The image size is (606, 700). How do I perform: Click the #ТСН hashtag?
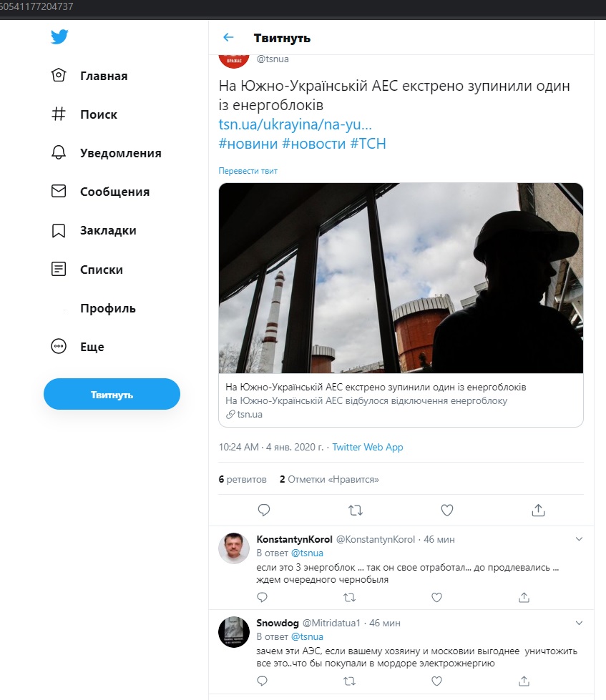click(368, 143)
